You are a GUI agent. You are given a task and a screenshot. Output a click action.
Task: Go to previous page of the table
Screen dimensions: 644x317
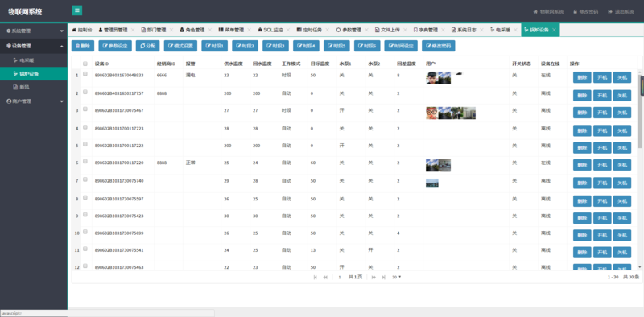pyautogui.click(x=325, y=277)
